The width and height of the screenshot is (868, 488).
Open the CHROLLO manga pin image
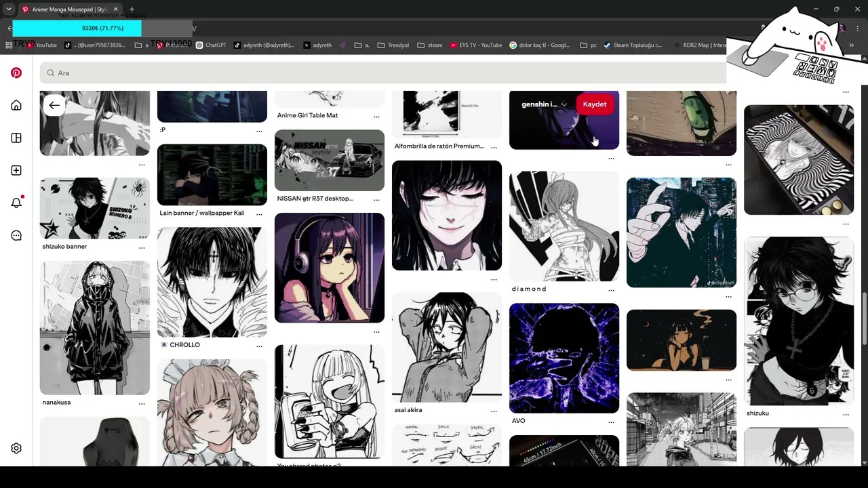(x=212, y=282)
